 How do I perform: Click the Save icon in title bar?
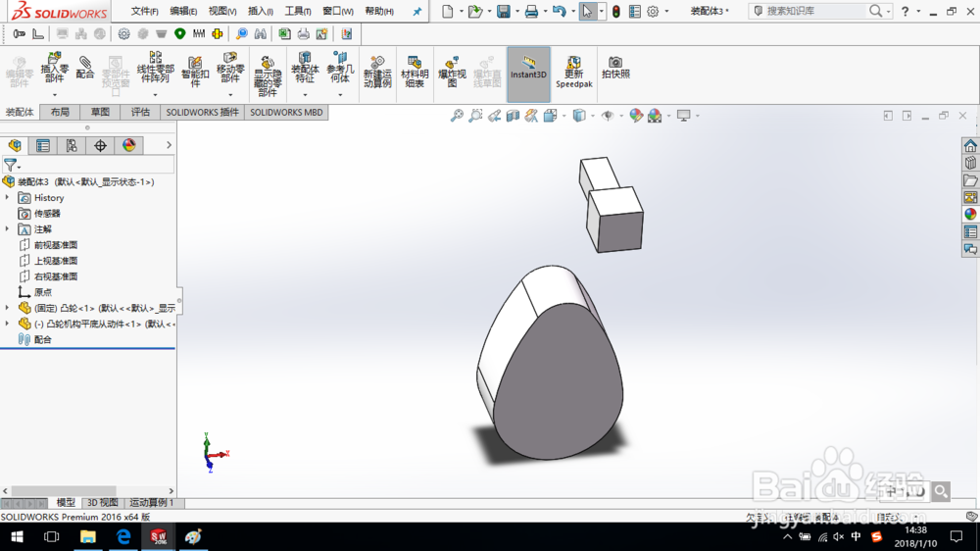click(x=503, y=11)
